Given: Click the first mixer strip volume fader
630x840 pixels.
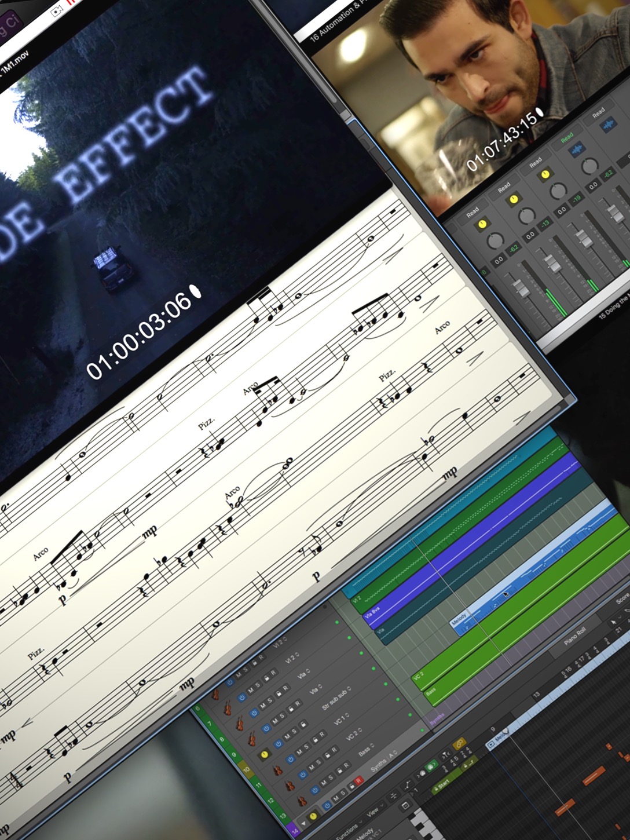Looking at the screenshot, I should coord(521,288).
